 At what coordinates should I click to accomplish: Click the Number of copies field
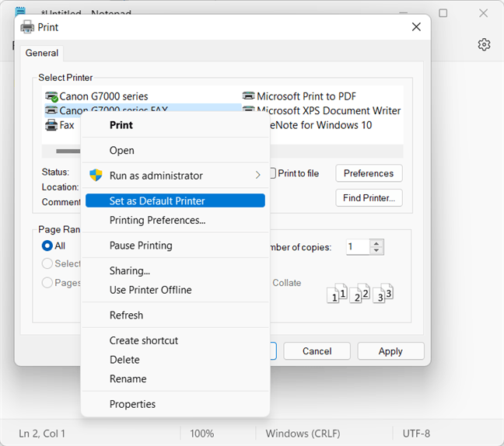pyautogui.click(x=358, y=247)
